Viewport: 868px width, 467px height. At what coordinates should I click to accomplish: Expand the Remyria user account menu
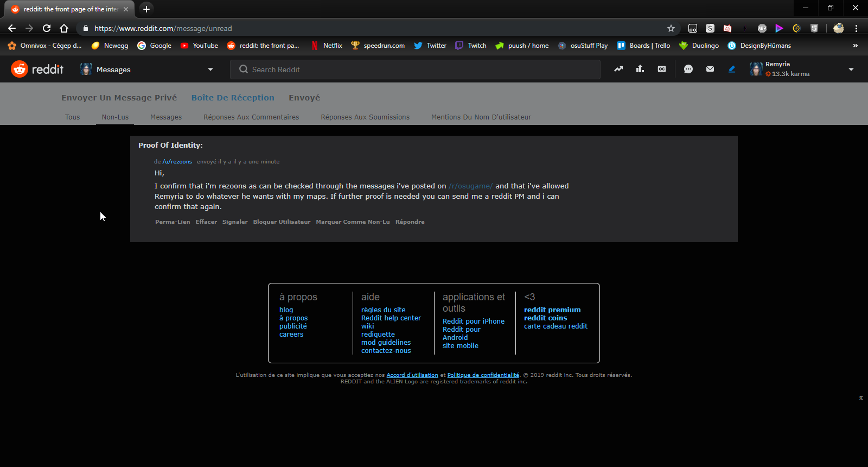(x=851, y=70)
